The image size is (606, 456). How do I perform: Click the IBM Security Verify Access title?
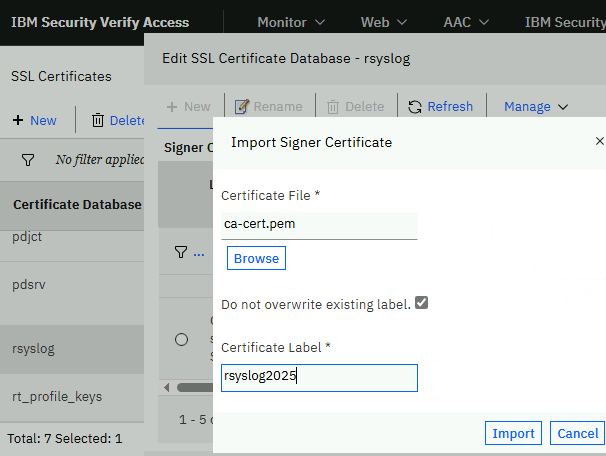100,22
